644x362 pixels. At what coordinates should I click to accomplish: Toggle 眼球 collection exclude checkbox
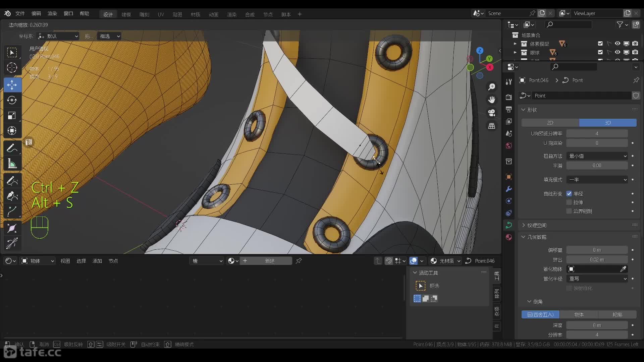click(x=600, y=52)
